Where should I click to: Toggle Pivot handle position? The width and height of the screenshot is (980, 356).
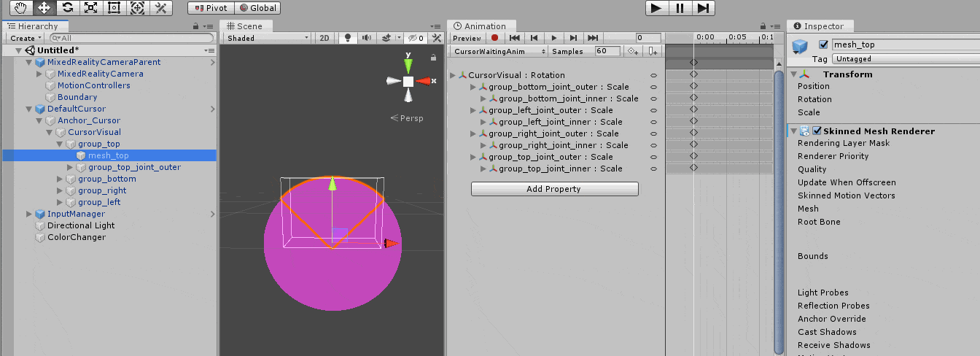point(210,8)
